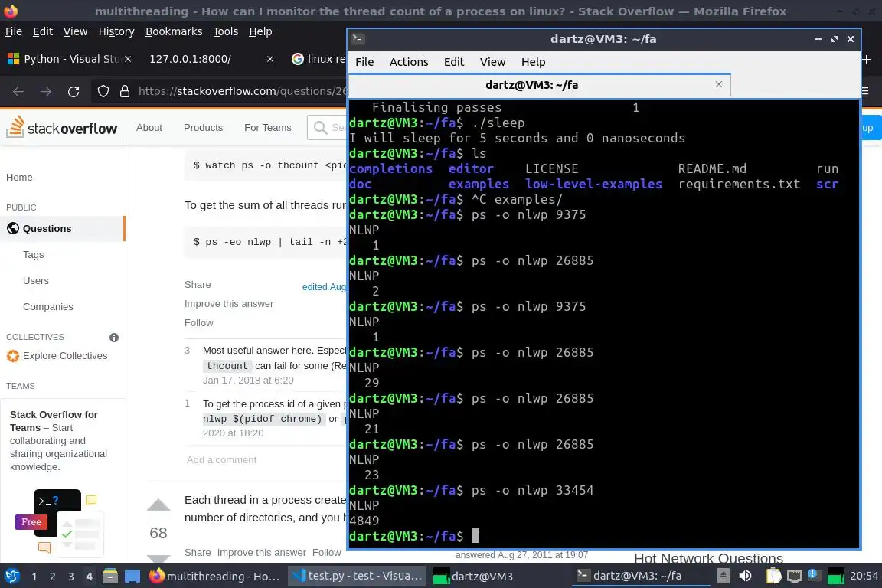
Task: Open Firefox Tools menu
Action: [x=226, y=31]
